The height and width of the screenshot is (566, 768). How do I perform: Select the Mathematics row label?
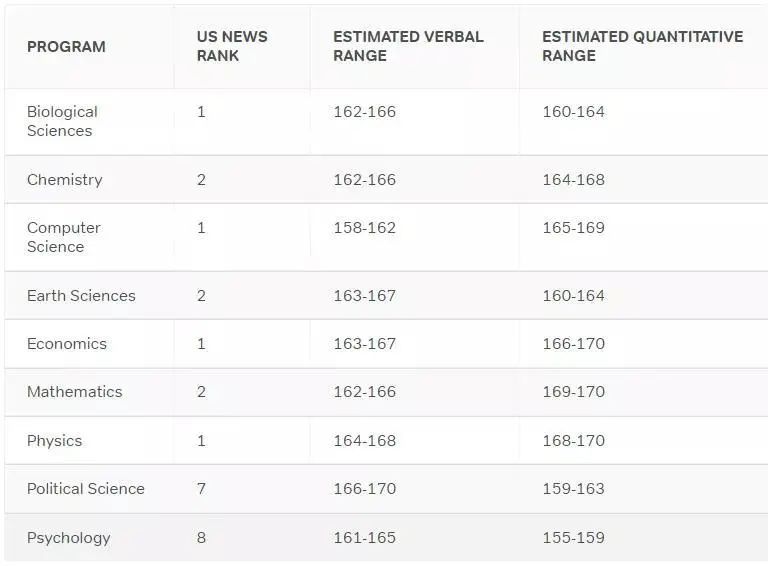coord(74,392)
